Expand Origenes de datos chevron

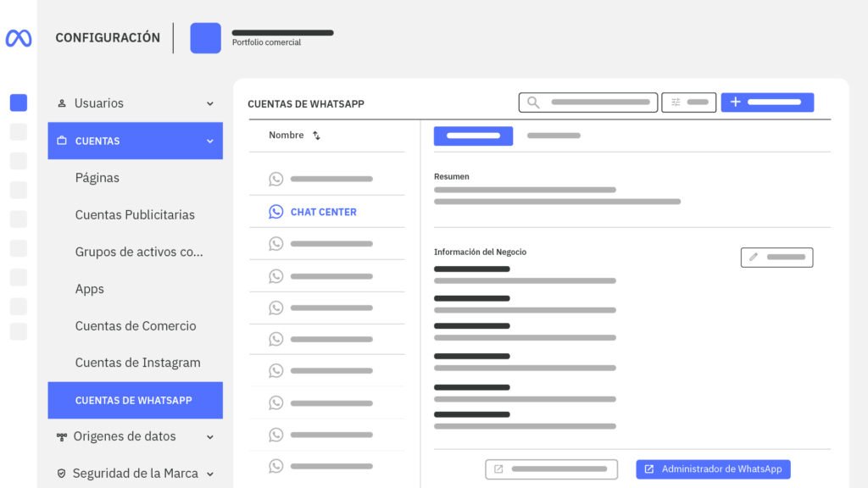point(210,437)
